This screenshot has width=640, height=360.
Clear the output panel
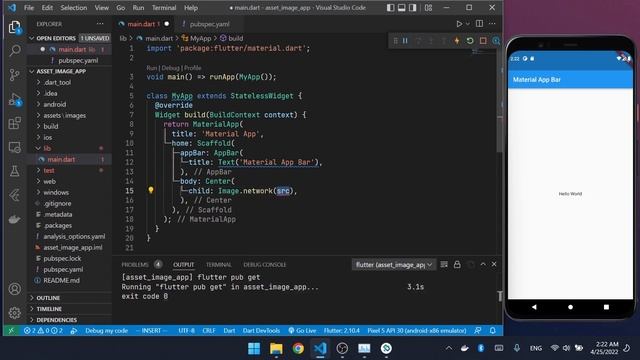coord(444,264)
